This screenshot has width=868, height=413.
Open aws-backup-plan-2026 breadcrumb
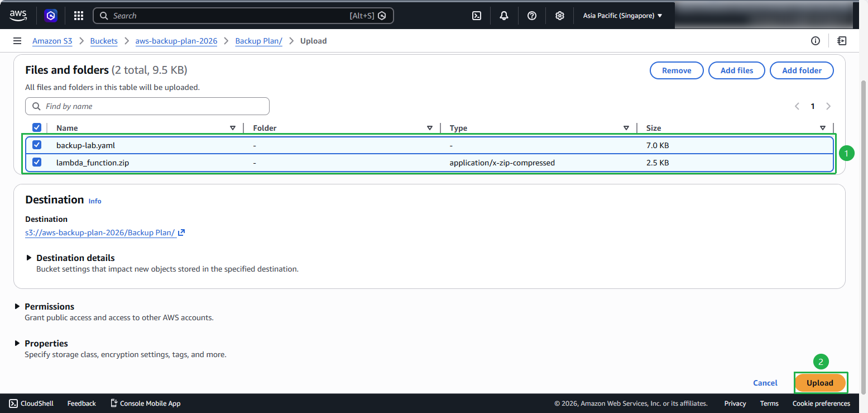176,41
